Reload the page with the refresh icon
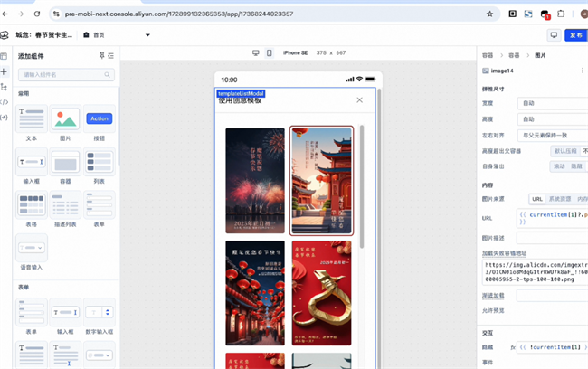 tap(37, 14)
